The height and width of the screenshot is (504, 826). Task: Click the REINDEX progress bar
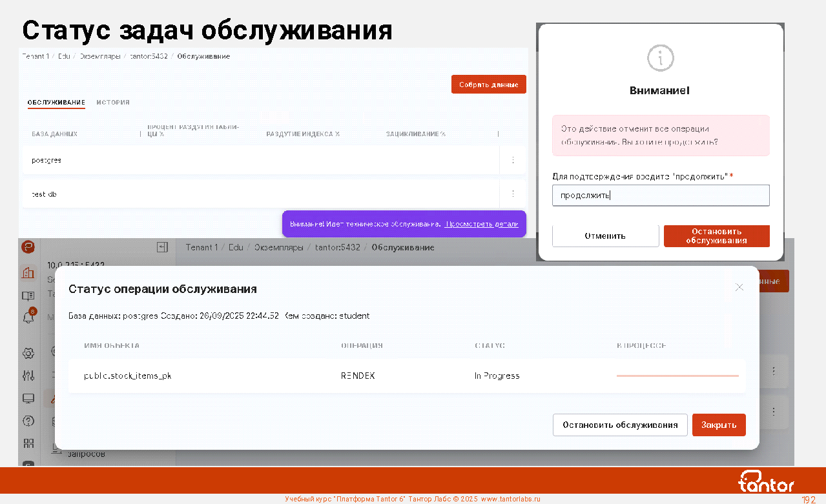tap(677, 376)
